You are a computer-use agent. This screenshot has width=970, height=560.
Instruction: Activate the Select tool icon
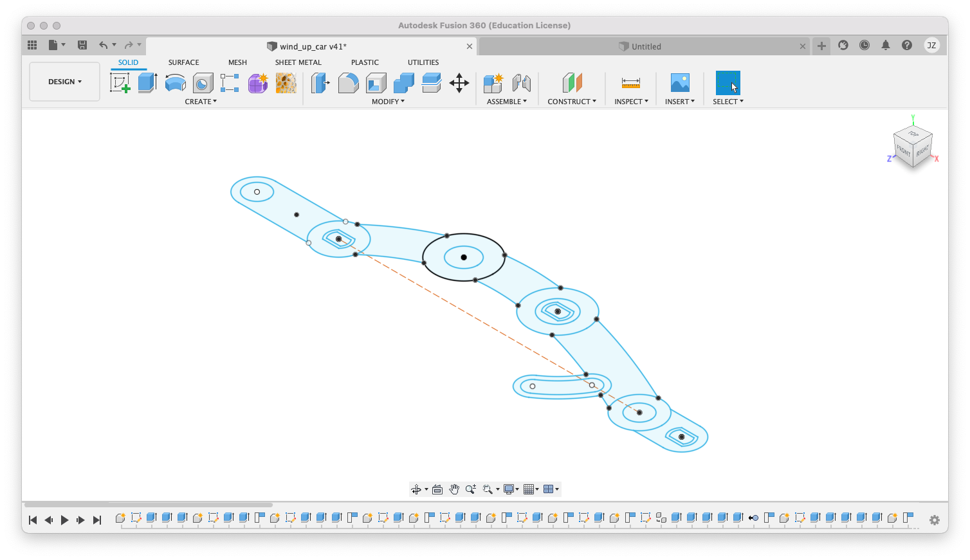728,83
